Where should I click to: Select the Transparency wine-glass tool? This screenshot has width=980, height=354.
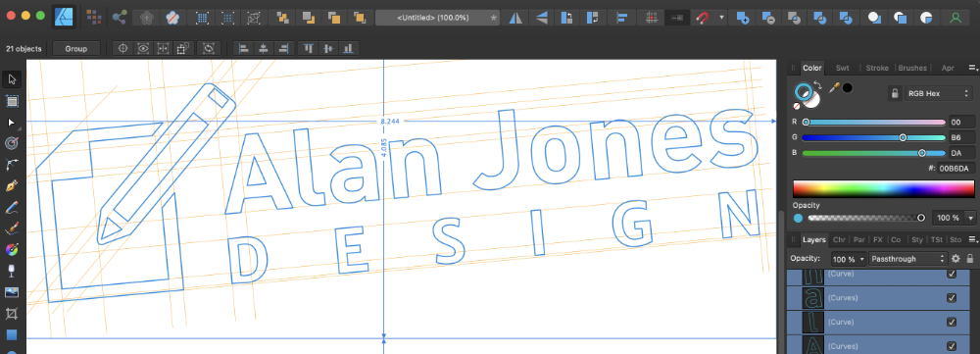tap(11, 271)
